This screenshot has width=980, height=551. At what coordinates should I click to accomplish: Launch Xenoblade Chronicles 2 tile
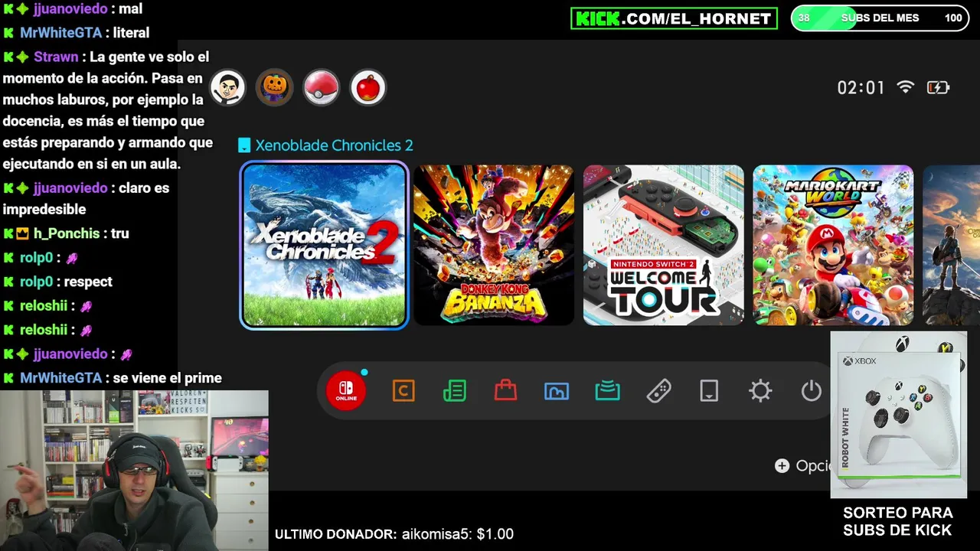point(325,246)
